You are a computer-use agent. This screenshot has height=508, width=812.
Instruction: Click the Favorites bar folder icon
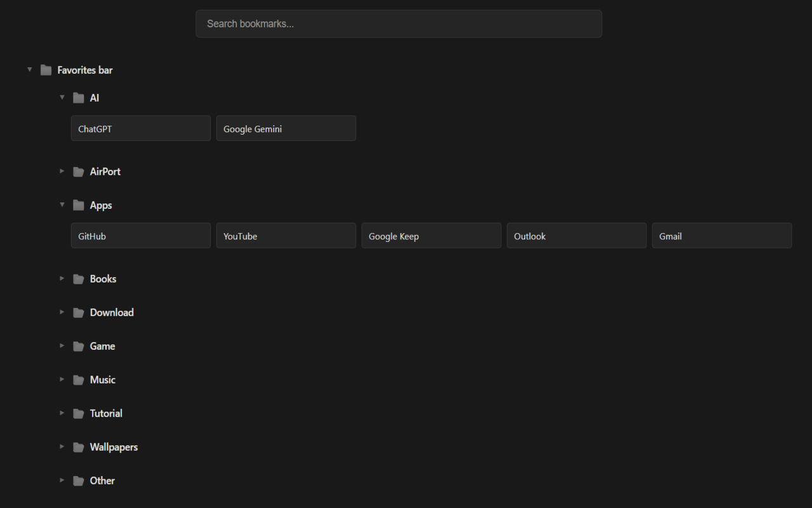point(46,70)
